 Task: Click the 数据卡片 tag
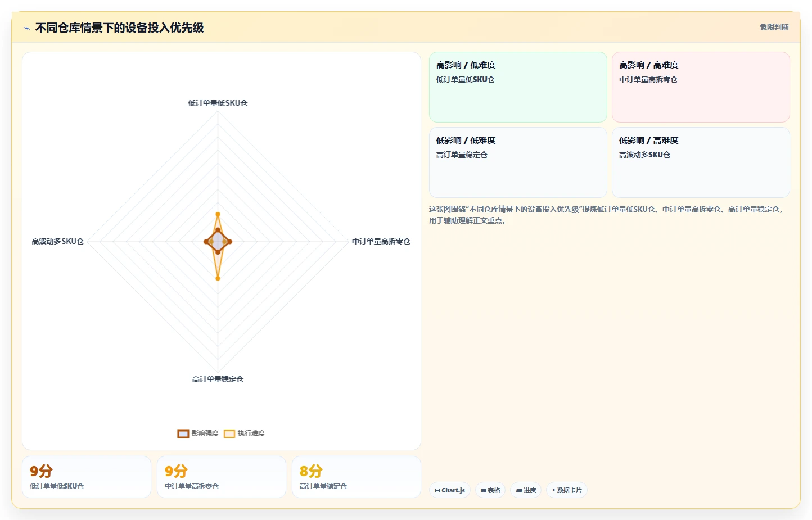(x=566, y=490)
